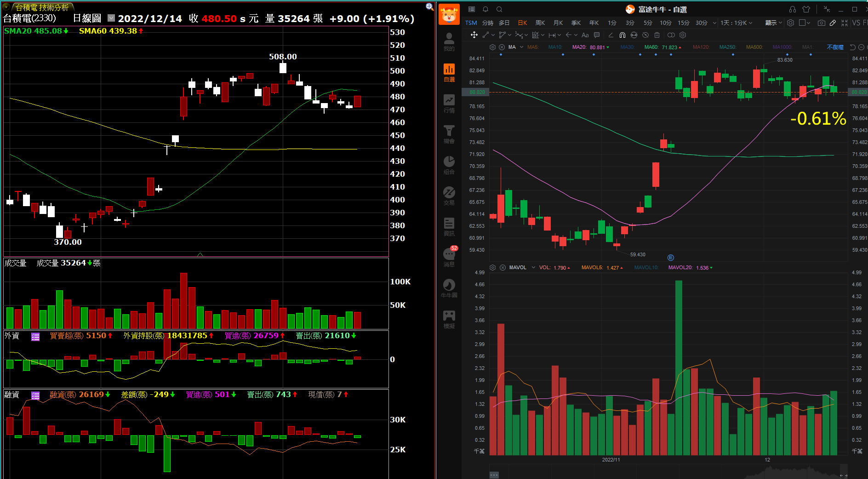The height and width of the screenshot is (479, 868).
Task: Select the polyline shape drawing tool
Action: coord(502,35)
